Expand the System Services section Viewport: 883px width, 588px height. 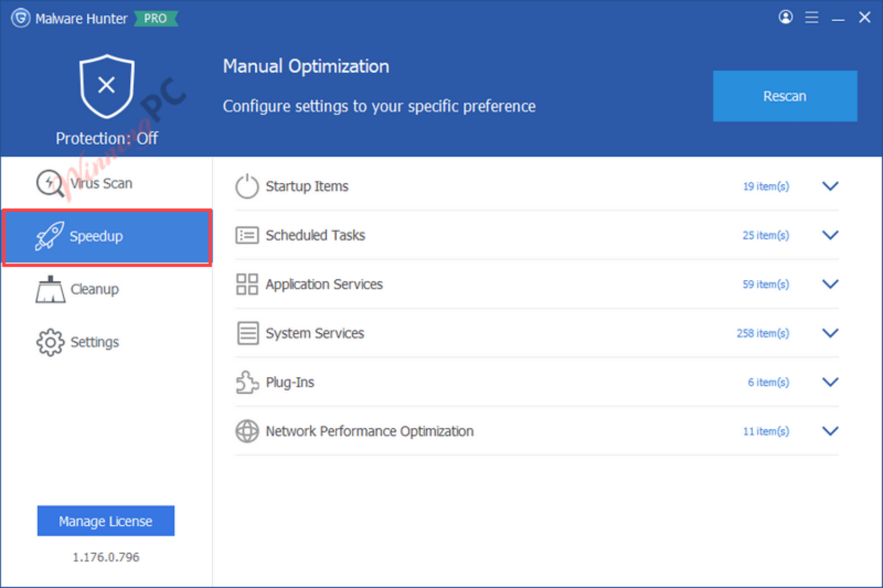[830, 333]
